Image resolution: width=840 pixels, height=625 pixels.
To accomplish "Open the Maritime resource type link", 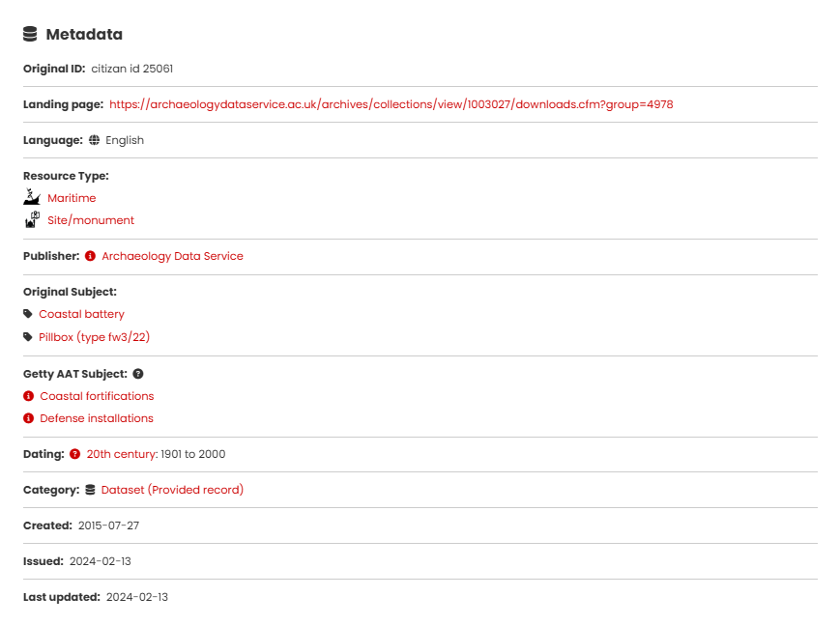I will tap(72, 198).
